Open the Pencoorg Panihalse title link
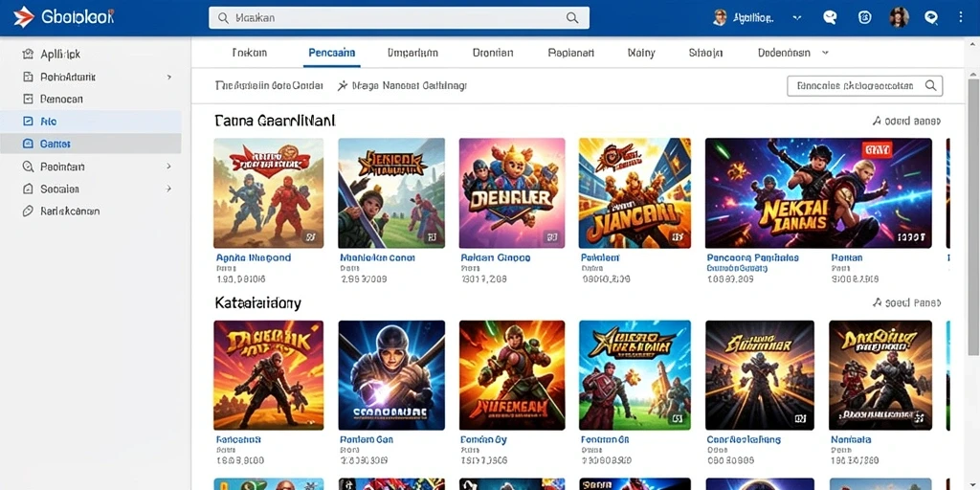This screenshot has width=980, height=490. (x=752, y=257)
